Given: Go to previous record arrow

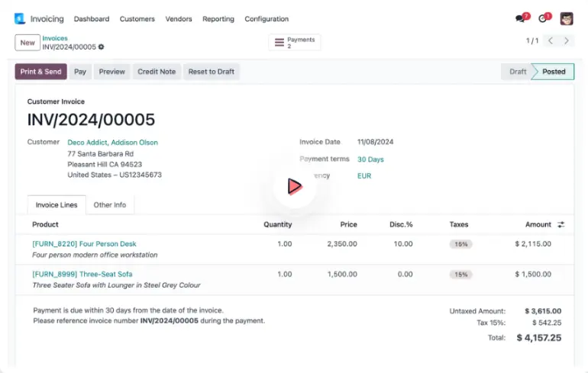Looking at the screenshot, I should click(x=551, y=41).
